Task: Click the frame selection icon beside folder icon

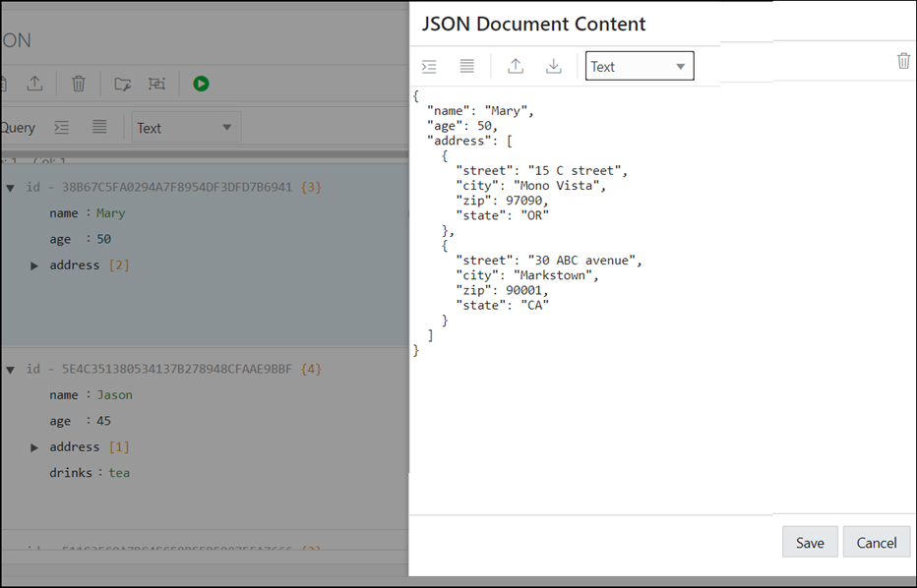Action: click(x=156, y=84)
